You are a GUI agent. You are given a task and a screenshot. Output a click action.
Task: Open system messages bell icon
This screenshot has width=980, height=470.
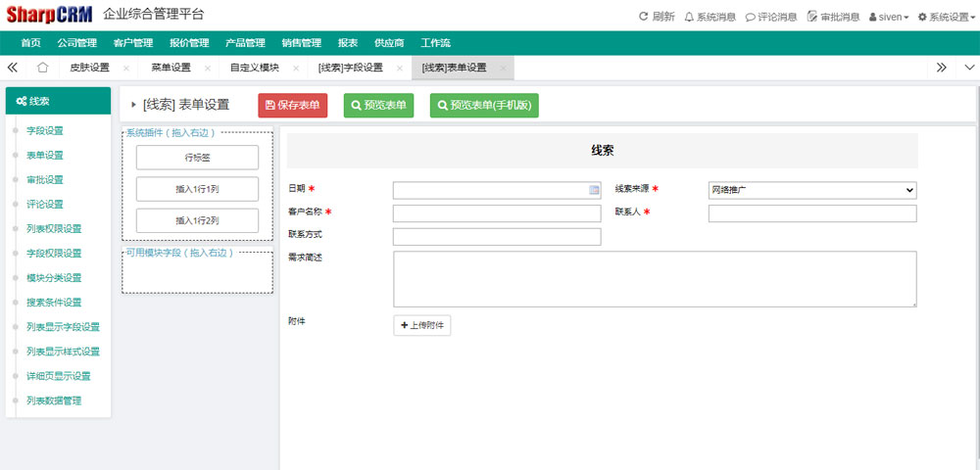[689, 17]
